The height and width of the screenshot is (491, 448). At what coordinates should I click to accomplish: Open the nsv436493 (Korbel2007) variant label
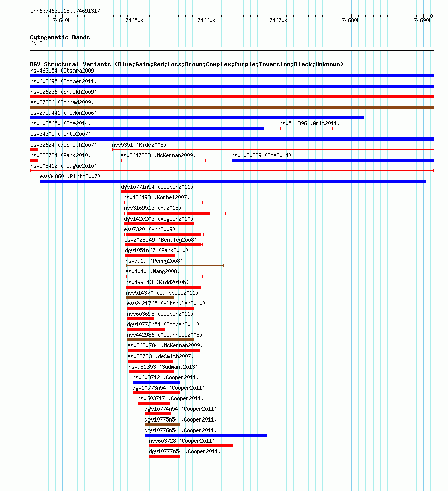tap(157, 197)
